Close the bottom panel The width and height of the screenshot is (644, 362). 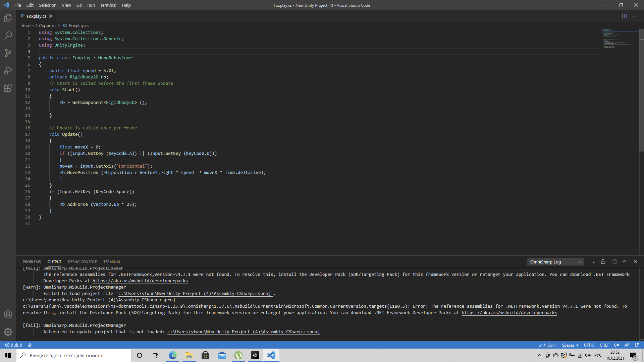pos(635,261)
